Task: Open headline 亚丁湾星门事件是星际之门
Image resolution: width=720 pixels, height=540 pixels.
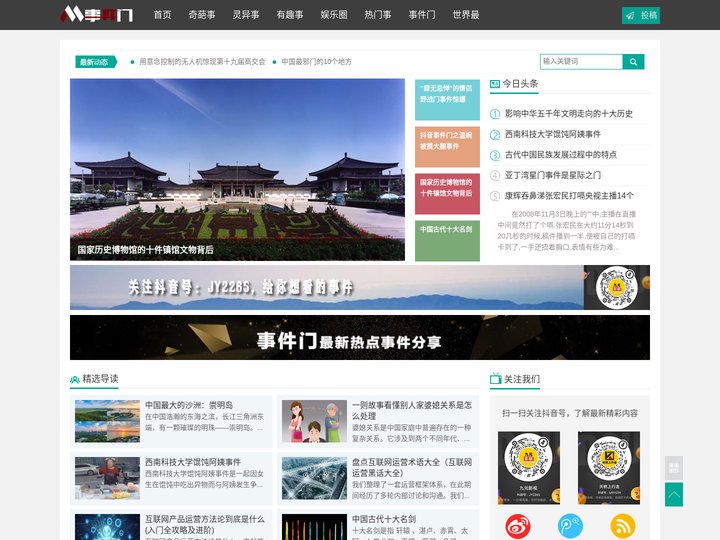Action: pyautogui.click(x=553, y=175)
